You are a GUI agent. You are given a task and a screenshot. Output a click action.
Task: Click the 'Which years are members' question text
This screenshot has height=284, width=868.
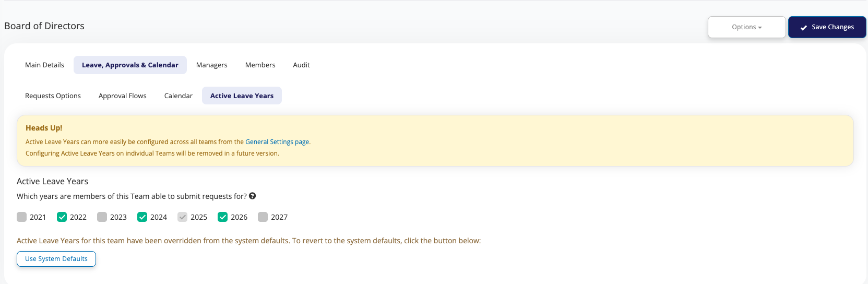tap(132, 196)
